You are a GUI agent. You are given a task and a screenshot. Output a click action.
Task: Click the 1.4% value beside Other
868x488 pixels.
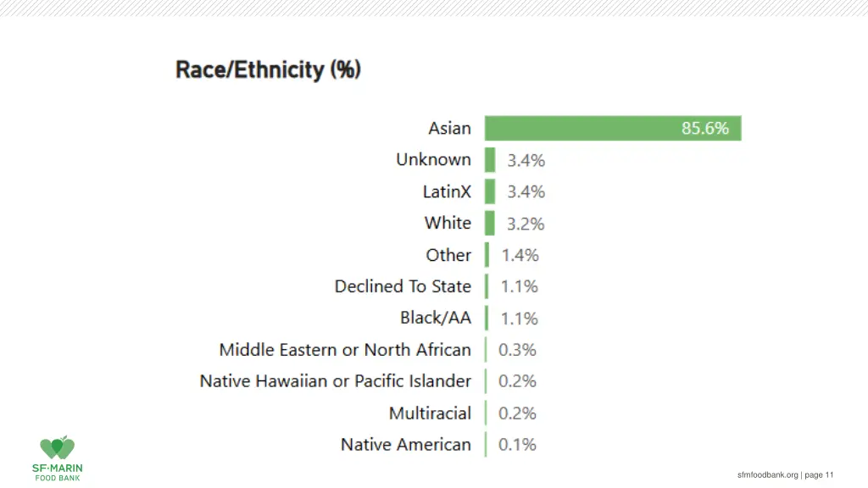(x=520, y=255)
